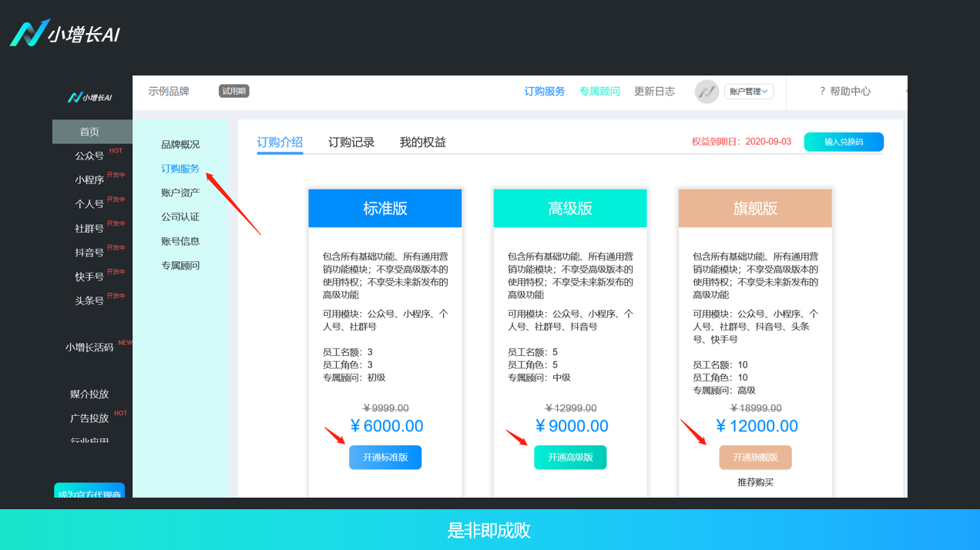Open 广告投放 in the sidebar
Image resolution: width=980 pixels, height=550 pixels.
tap(89, 418)
